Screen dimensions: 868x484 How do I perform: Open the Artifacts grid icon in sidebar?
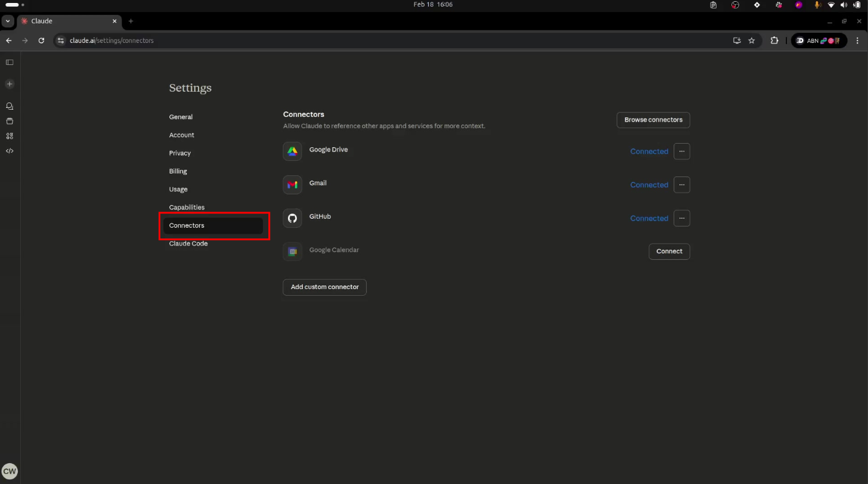point(9,136)
